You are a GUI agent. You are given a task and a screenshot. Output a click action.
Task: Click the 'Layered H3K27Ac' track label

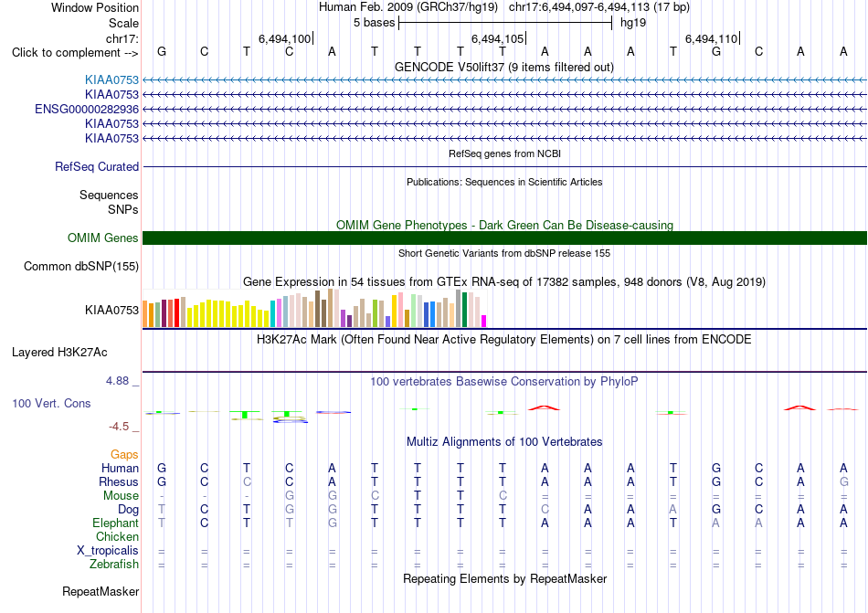click(x=59, y=353)
